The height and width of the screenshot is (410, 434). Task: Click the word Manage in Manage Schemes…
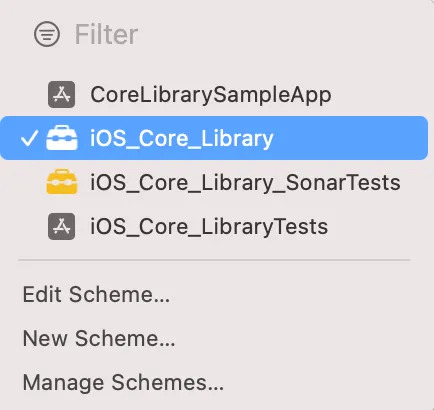(x=63, y=383)
